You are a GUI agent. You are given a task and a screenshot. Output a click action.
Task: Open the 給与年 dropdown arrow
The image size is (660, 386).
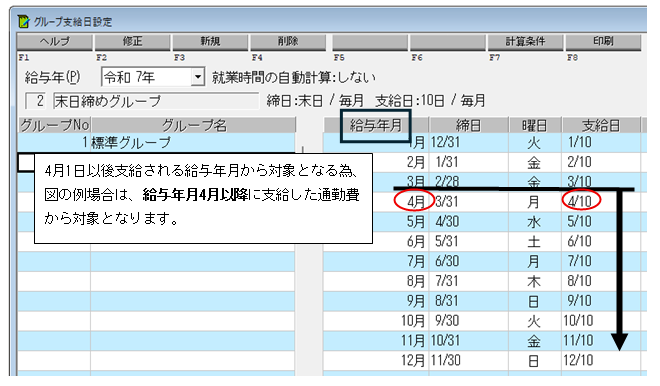pos(197,77)
